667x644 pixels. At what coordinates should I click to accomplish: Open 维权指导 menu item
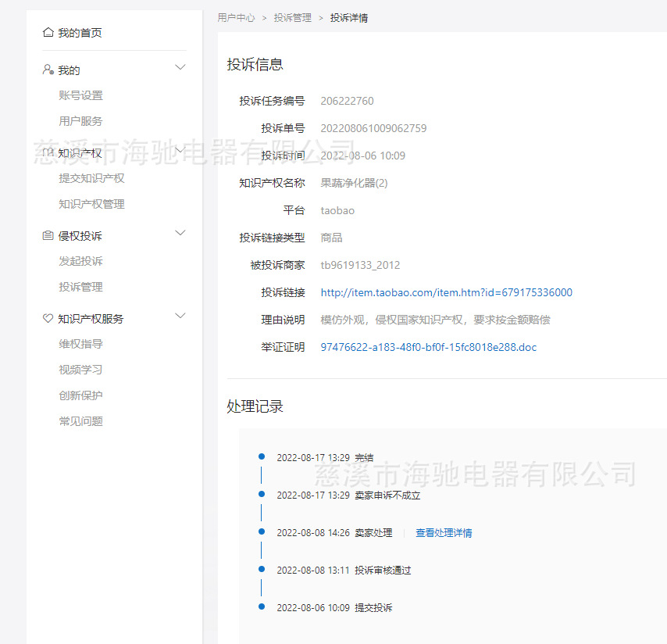[80, 344]
